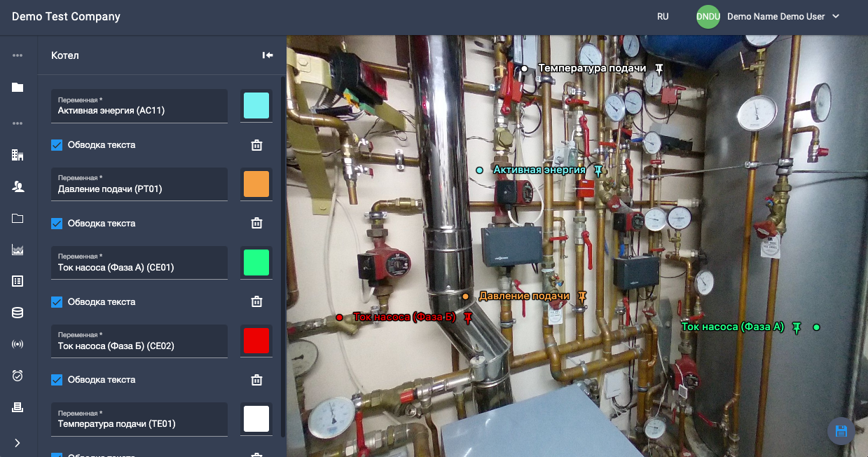Screen dimensions: 868x457
Task: Open the database icon in sidebar
Action: pyautogui.click(x=18, y=313)
